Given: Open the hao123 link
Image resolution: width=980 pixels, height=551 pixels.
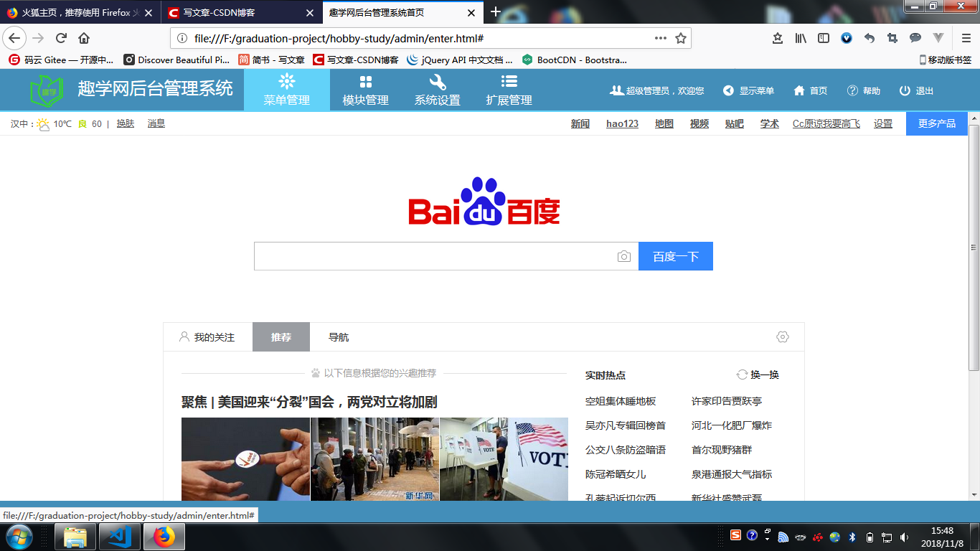Looking at the screenshot, I should [622, 123].
